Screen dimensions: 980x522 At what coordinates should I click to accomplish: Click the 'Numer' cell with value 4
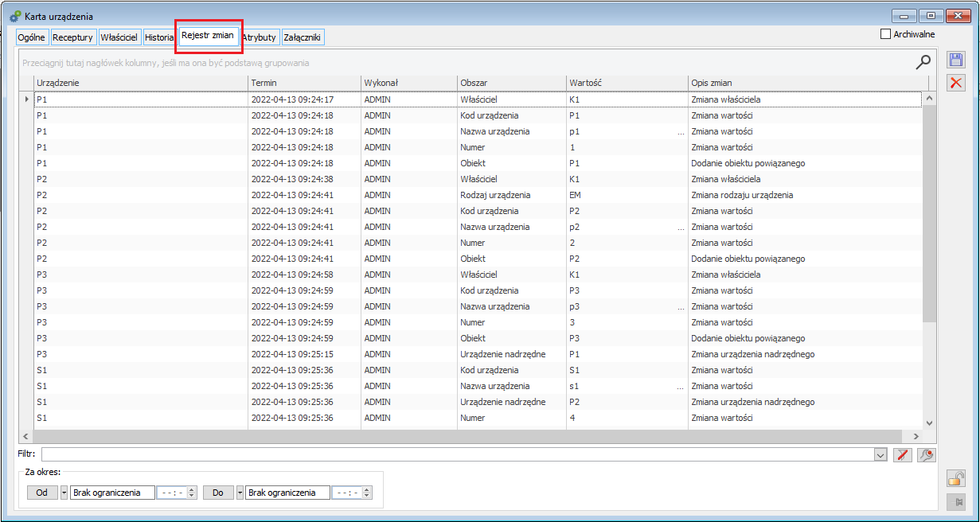(512, 418)
